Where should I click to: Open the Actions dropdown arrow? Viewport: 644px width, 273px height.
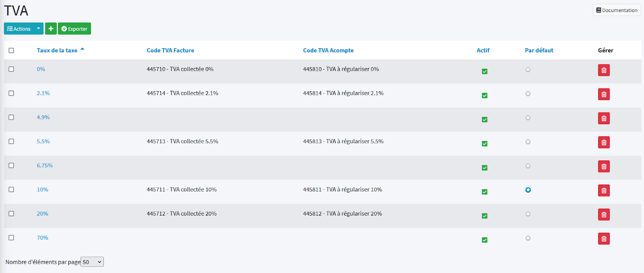pos(39,29)
